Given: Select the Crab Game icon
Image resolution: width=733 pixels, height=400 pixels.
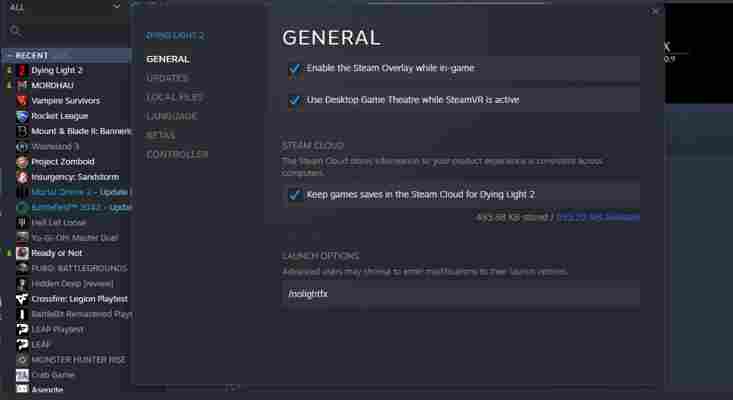Looking at the screenshot, I should click(x=22, y=375).
